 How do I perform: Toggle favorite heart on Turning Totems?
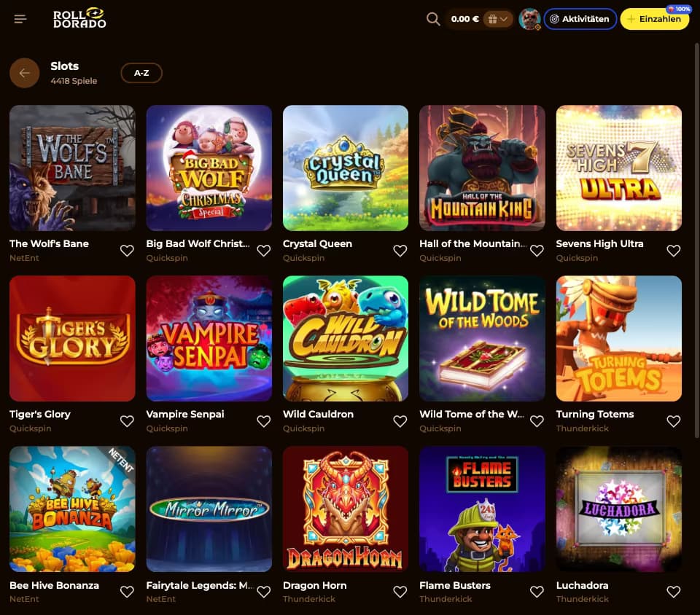click(674, 421)
